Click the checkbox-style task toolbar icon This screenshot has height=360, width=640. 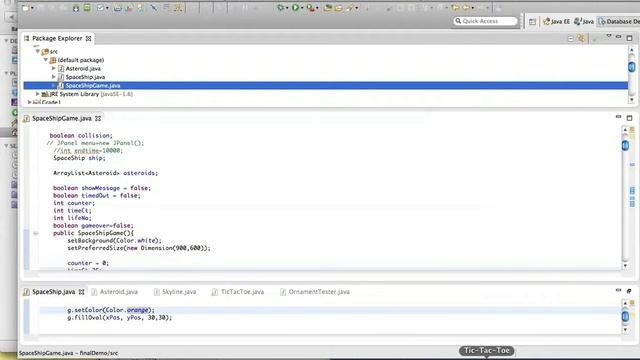pyautogui.click(x=100, y=8)
